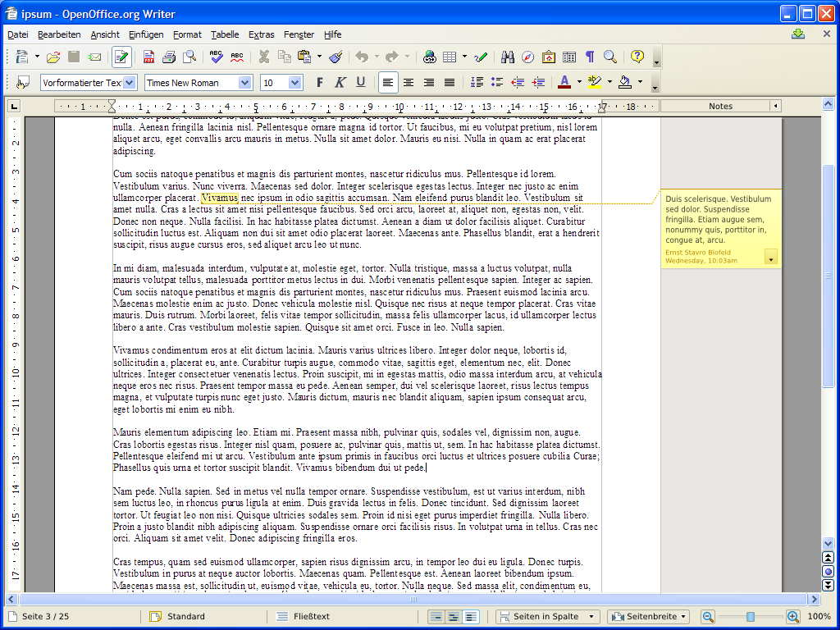Click the print file directly icon

coord(169,57)
